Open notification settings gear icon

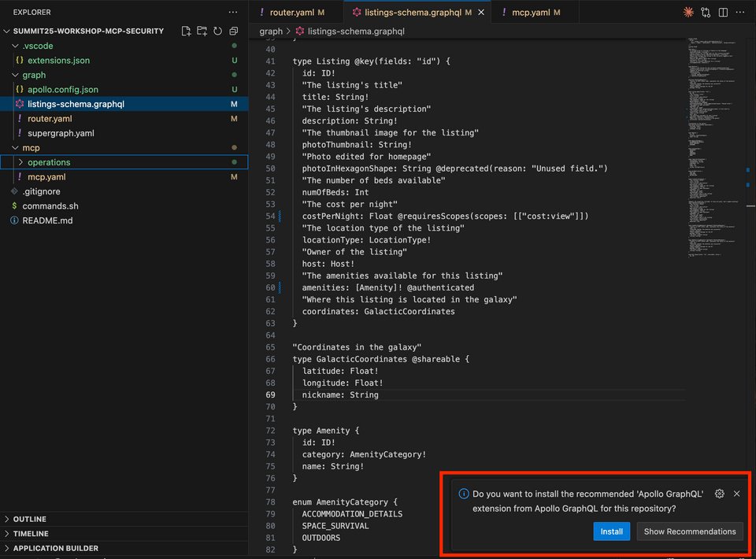point(719,494)
